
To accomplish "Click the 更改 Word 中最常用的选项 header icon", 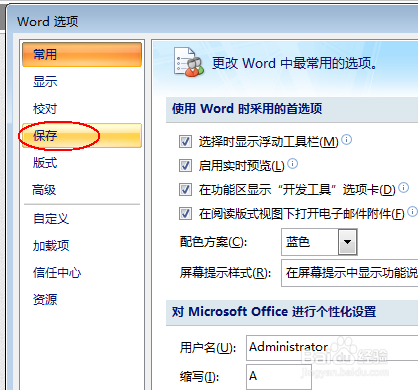I will [x=189, y=62].
